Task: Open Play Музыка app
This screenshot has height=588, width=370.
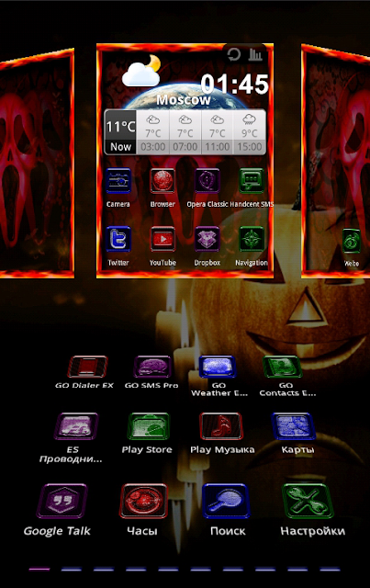Action: point(221,426)
